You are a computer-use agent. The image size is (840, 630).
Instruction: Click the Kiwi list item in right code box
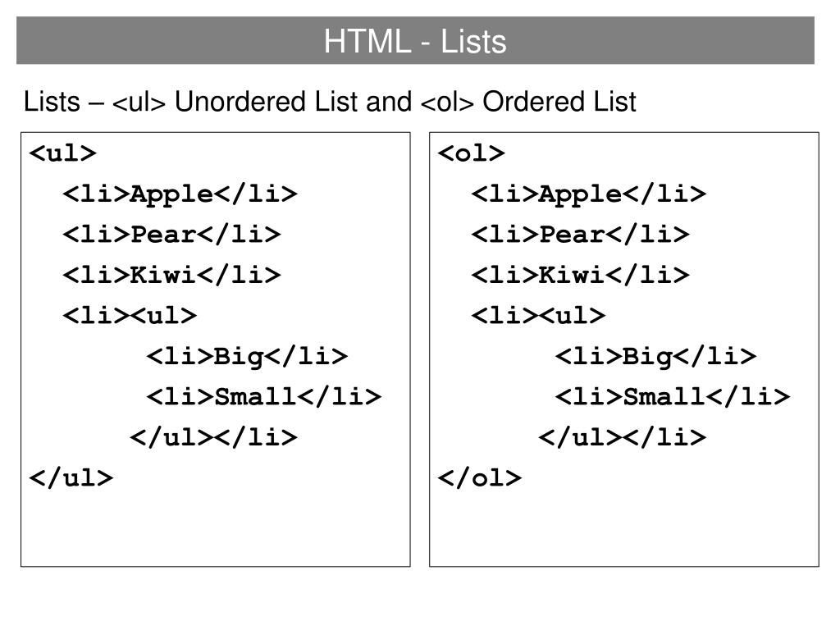[580, 276]
